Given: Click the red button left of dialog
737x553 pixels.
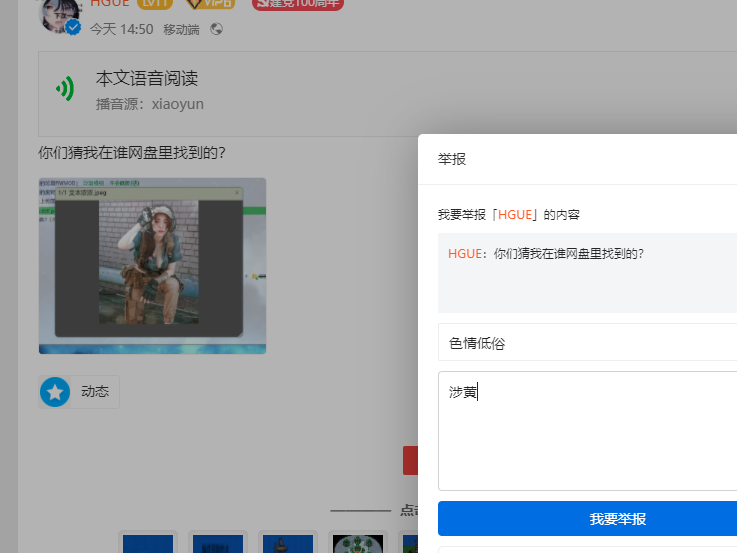Looking at the screenshot, I should point(410,460).
